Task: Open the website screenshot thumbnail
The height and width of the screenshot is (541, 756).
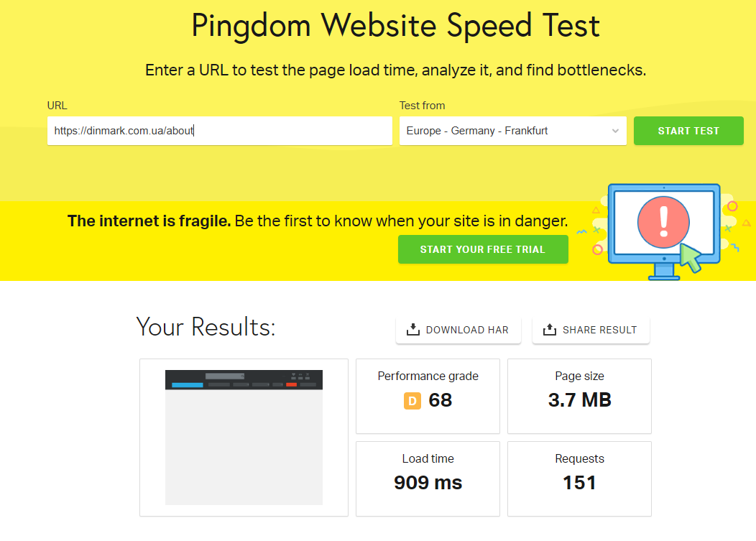Action: point(244,437)
